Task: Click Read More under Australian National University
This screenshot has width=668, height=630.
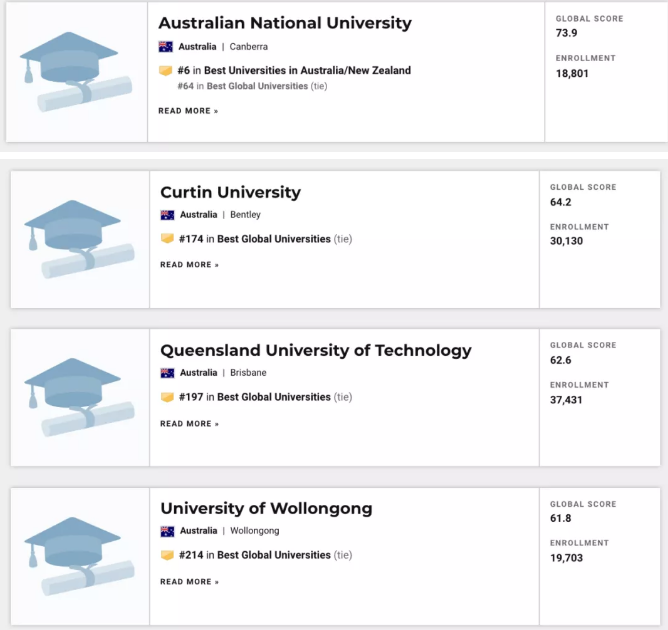Action: [188, 111]
